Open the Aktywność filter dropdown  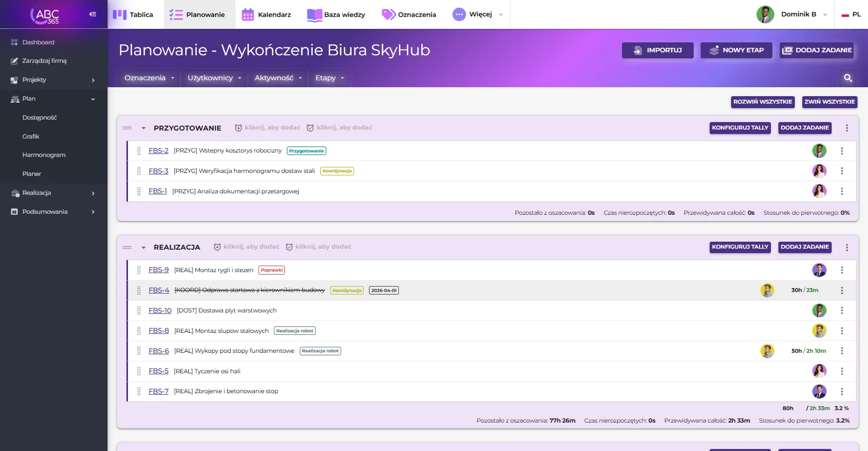[x=278, y=78]
